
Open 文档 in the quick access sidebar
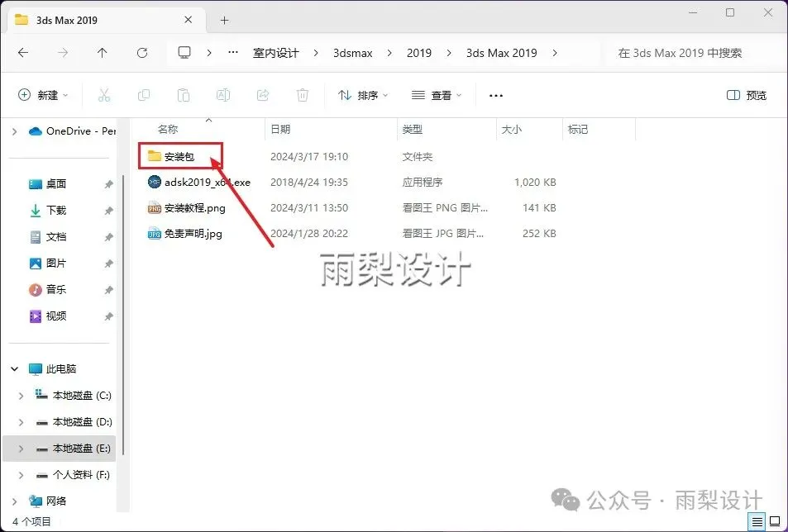(56, 237)
